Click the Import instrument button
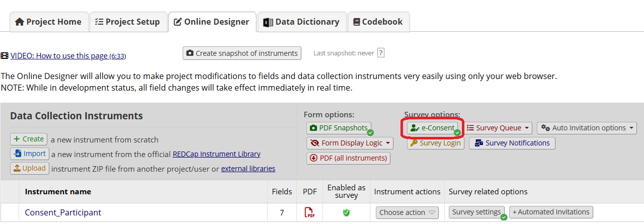This screenshot has height=224, width=644. coord(30,154)
